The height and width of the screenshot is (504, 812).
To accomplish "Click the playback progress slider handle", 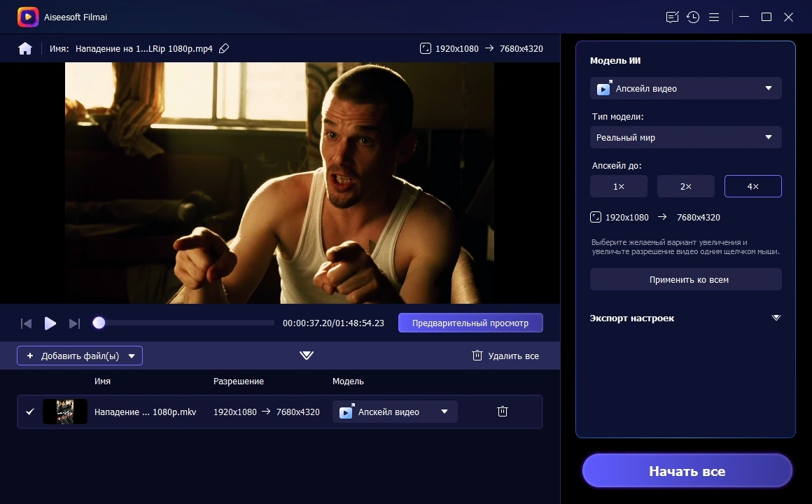I will [99, 323].
